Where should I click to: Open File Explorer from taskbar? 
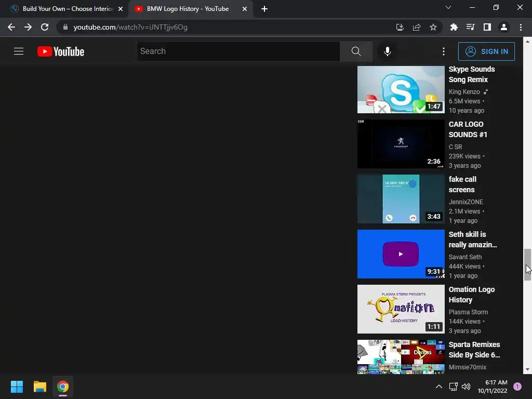pos(39,387)
